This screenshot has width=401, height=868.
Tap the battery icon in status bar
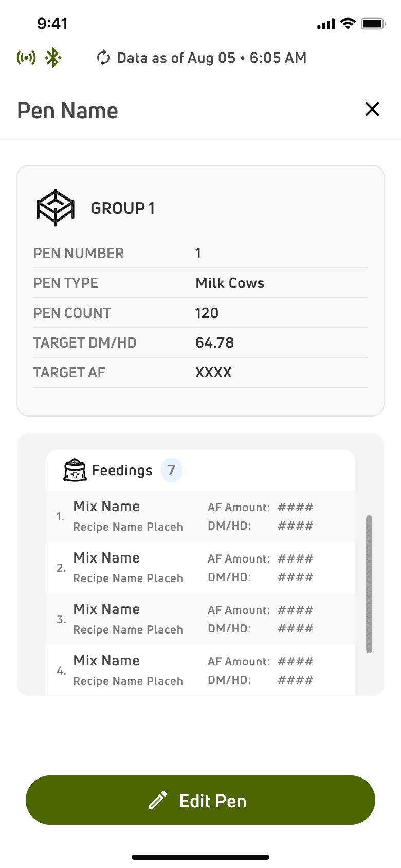click(373, 24)
